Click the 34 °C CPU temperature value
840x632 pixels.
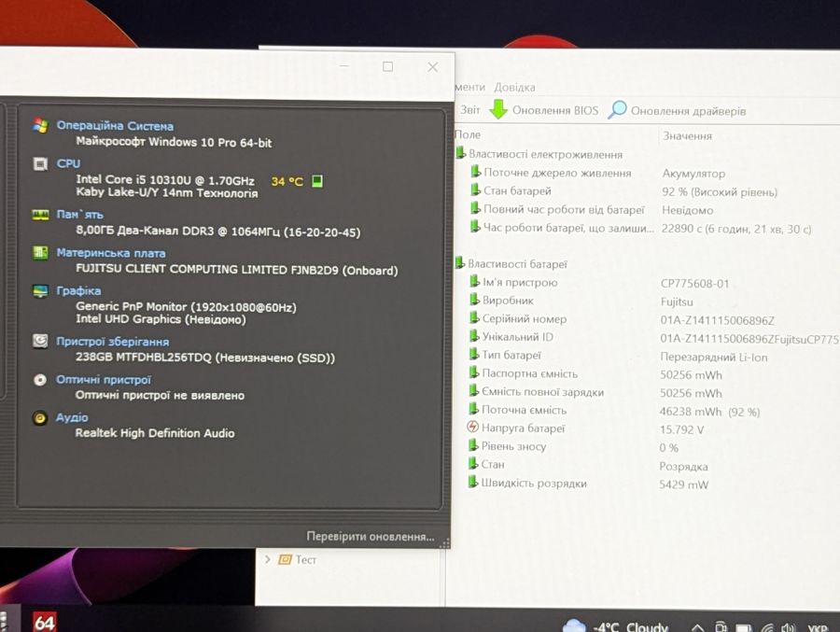point(287,181)
